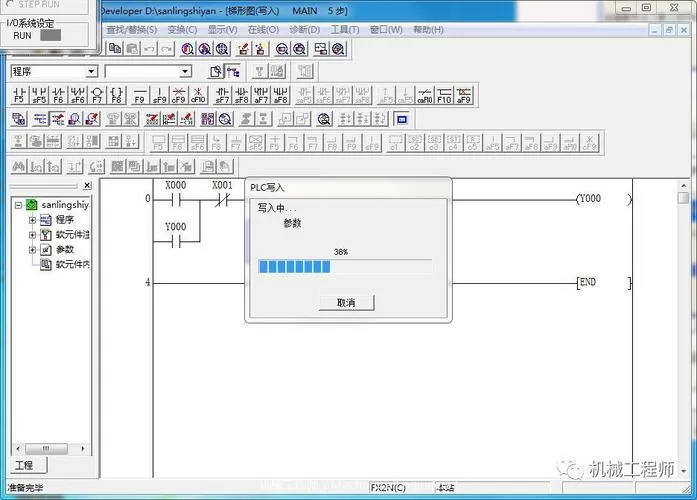This screenshot has width=697, height=500.
Task: Open the 程序 dropdown list
Action: [92, 71]
